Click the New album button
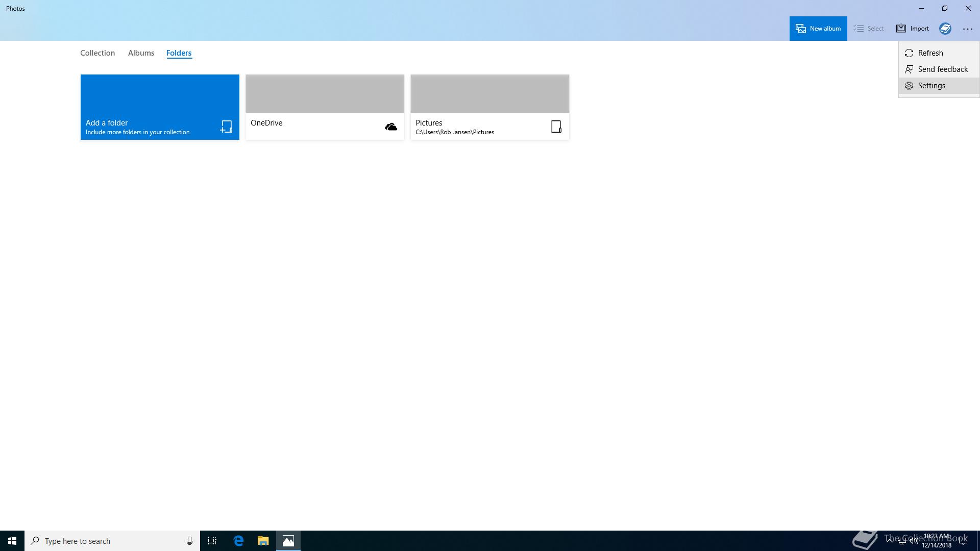Screen dimensions: 980x551 pos(818,29)
